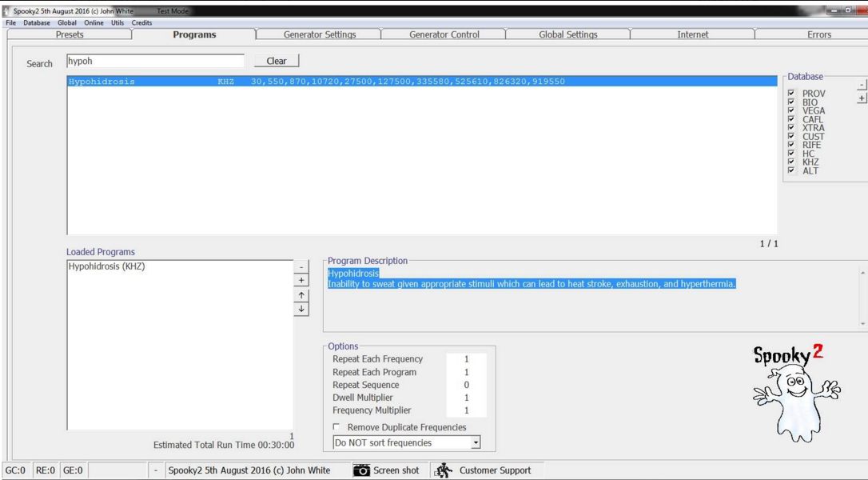Click the Search input field

coord(155,61)
